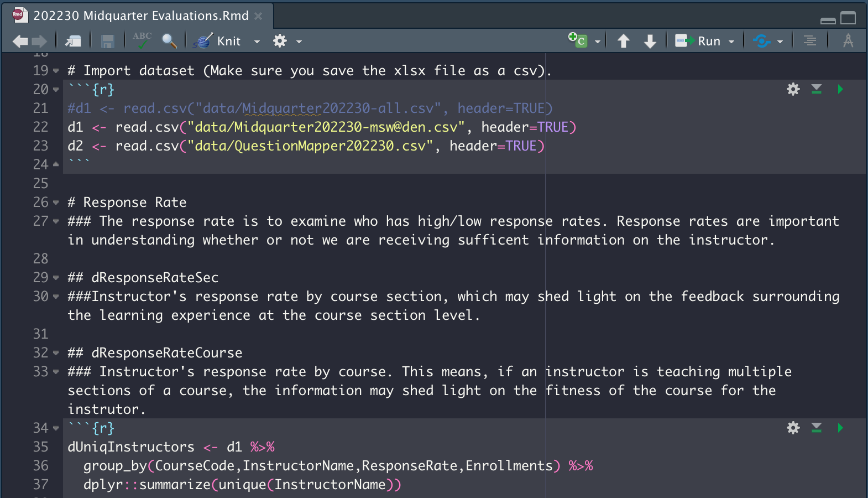Jump to next section with down arrow

(650, 41)
